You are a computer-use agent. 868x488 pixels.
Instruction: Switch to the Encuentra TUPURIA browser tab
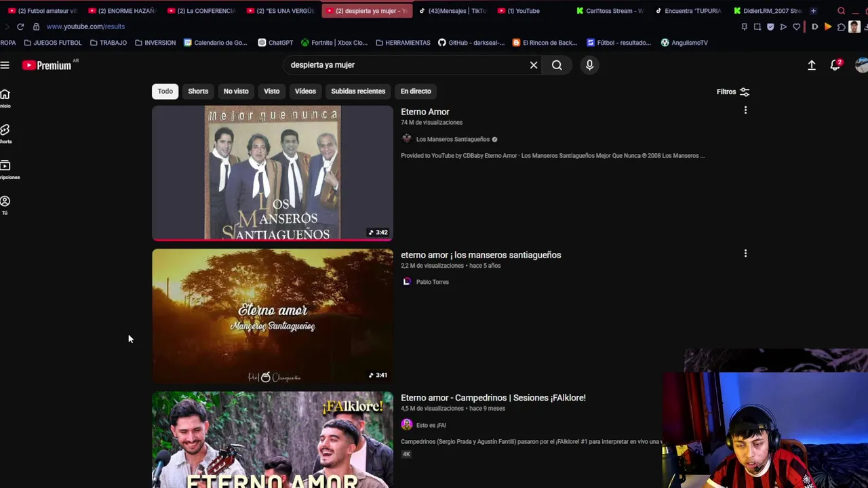coord(688,11)
